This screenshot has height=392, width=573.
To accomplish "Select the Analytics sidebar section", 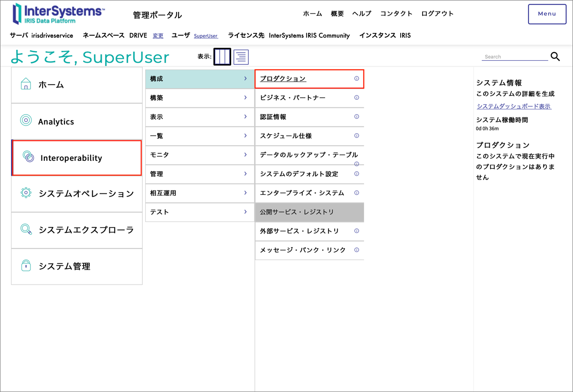I will point(77,121).
